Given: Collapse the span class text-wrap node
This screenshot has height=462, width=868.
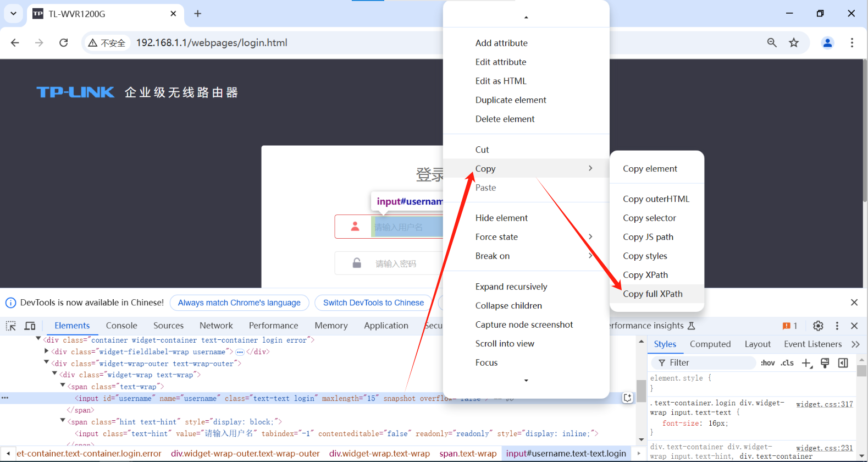Looking at the screenshot, I should (63, 386).
